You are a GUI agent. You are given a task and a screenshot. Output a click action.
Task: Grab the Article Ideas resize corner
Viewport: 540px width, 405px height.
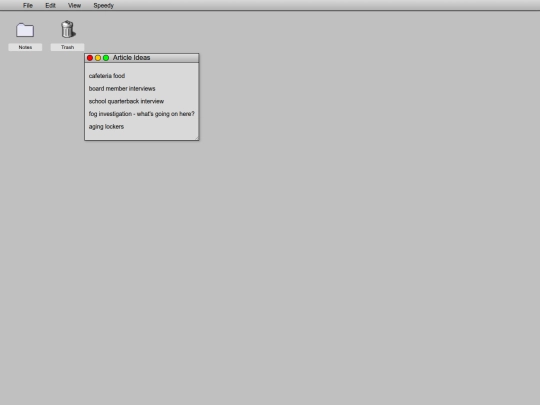197,138
